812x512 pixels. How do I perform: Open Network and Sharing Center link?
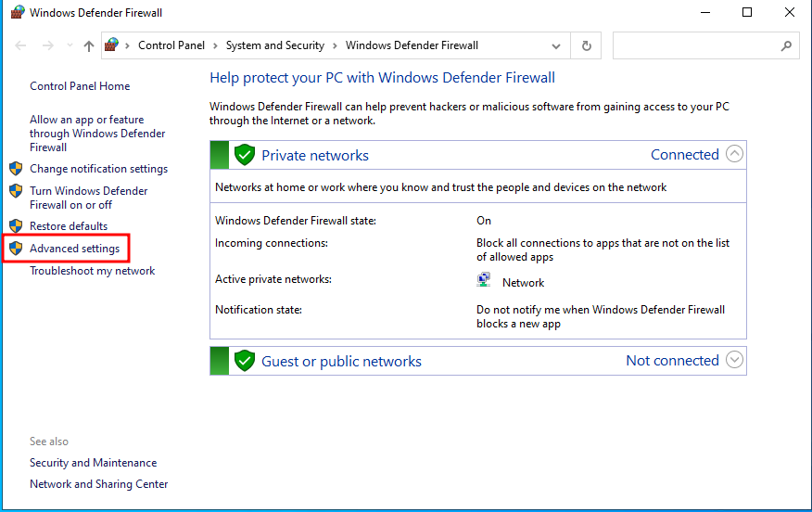coord(99,483)
